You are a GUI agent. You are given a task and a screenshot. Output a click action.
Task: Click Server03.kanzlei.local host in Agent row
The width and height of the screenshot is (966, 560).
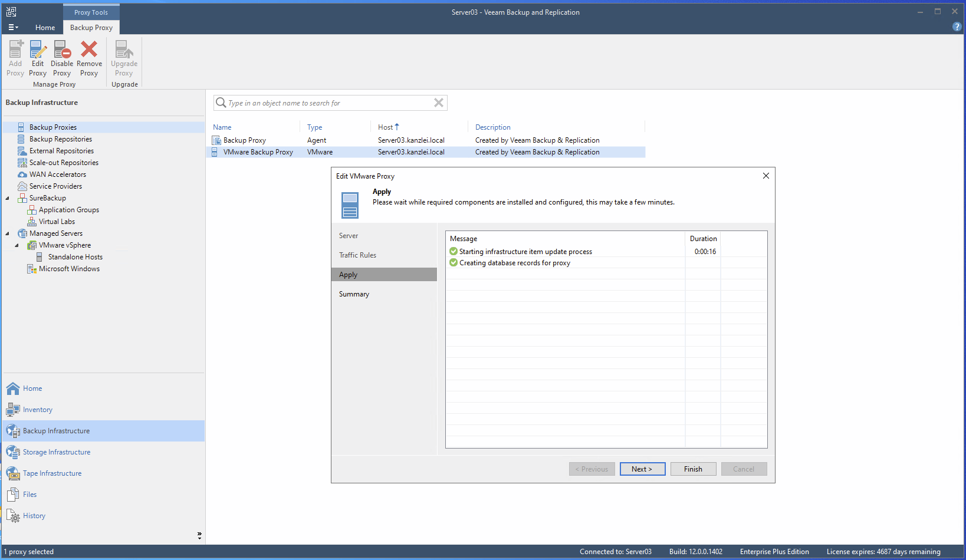(x=411, y=140)
